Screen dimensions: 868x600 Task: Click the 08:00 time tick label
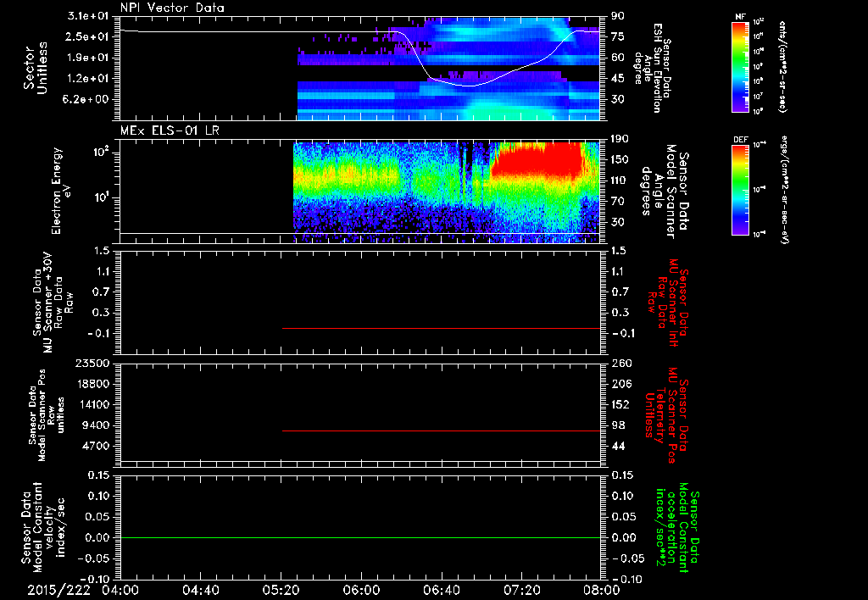click(602, 590)
